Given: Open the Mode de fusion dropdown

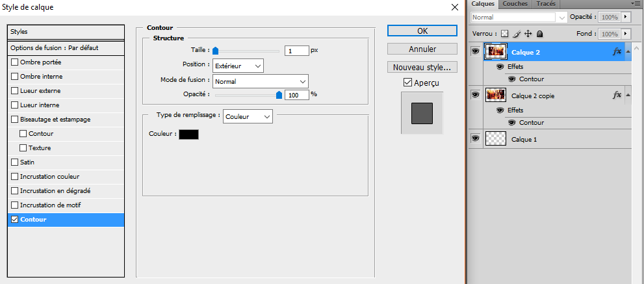Looking at the screenshot, I should coord(260,81).
